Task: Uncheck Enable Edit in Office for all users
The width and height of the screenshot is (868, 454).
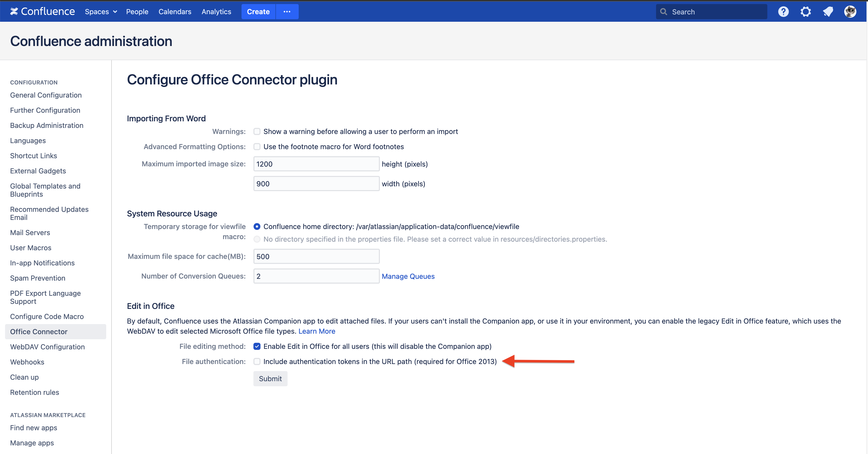Action: [x=257, y=346]
